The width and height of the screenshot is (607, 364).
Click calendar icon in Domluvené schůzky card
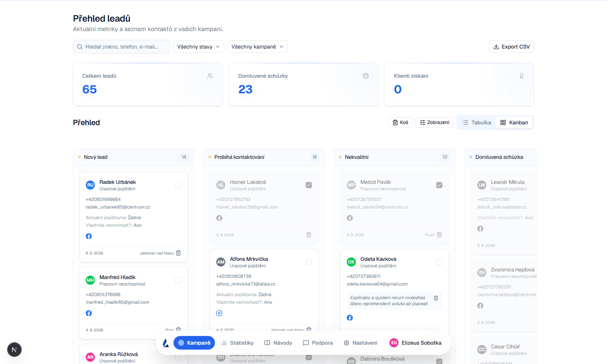point(366,76)
